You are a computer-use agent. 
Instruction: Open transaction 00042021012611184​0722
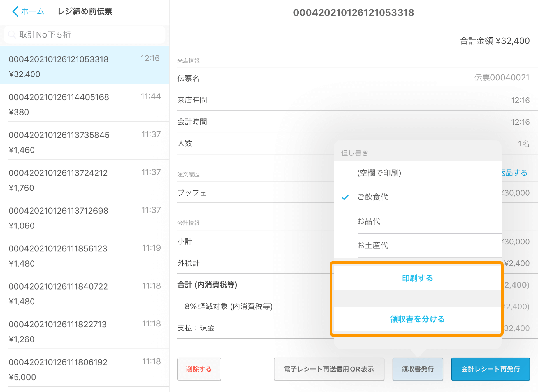84,292
